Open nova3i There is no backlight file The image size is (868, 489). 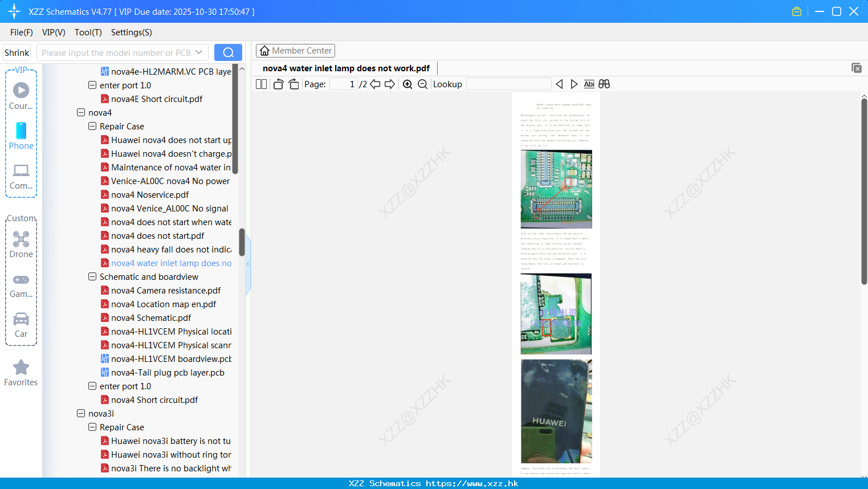pyautogui.click(x=171, y=468)
